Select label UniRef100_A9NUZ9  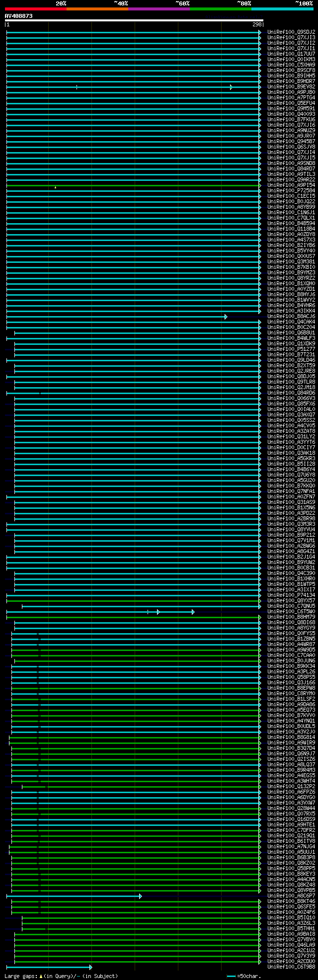coord(291,130)
